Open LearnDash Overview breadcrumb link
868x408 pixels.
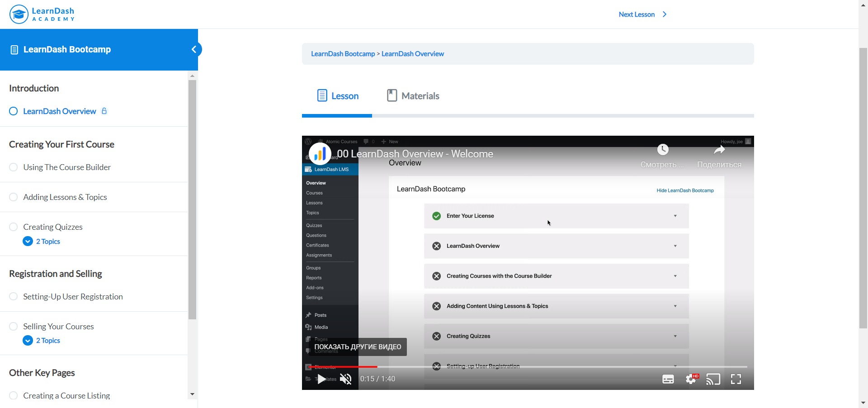pos(413,54)
